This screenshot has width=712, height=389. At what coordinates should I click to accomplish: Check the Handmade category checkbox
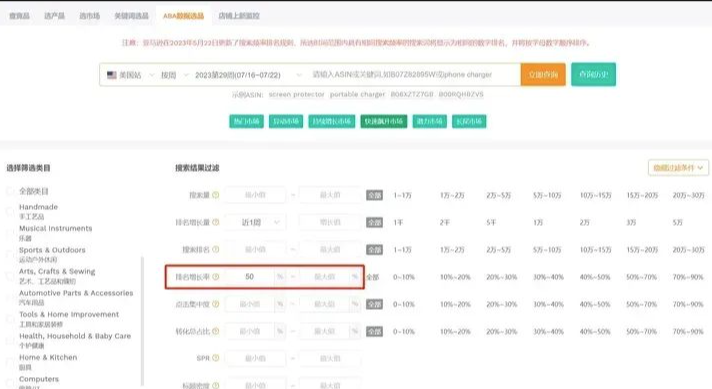coord(10,212)
